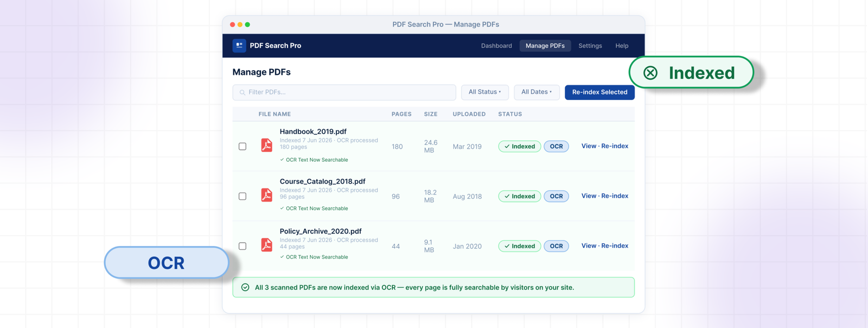The height and width of the screenshot is (328, 868).
Task: Tick the checkbox for Policy_Archive_2020.pdf
Action: (x=242, y=246)
